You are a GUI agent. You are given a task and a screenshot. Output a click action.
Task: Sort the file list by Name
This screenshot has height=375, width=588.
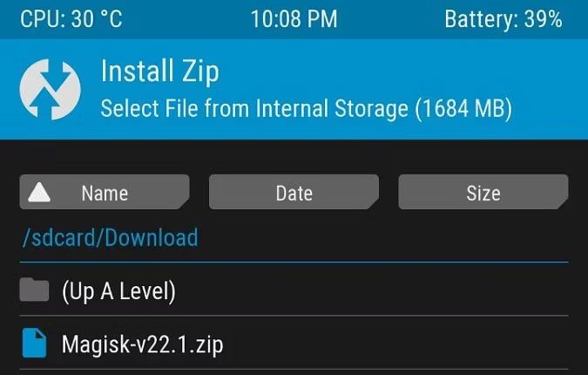click(105, 192)
